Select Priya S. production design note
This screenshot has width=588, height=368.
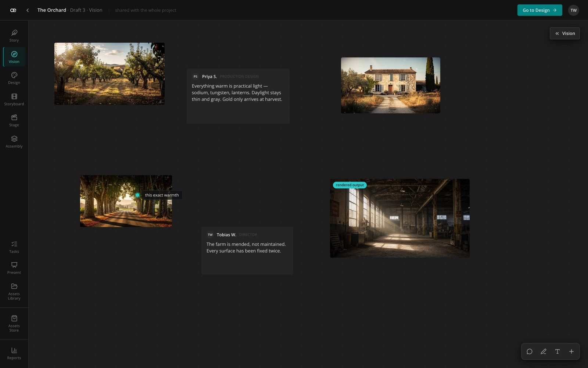pyautogui.click(x=238, y=96)
